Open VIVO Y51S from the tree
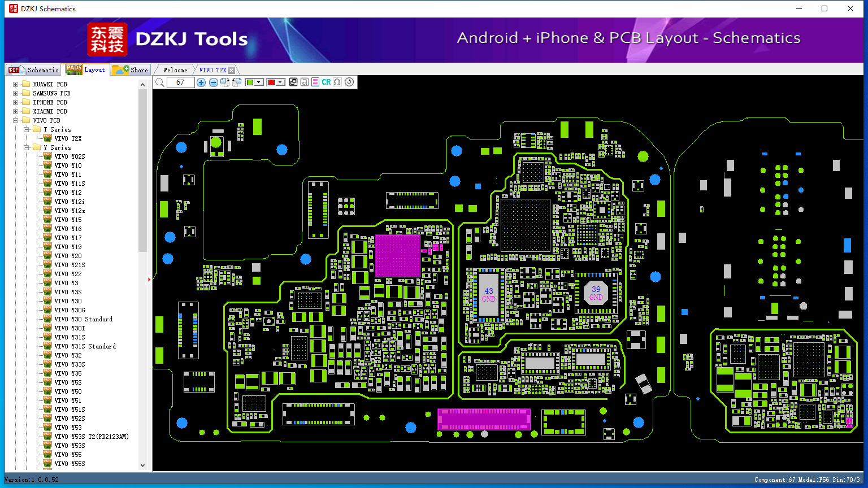868x488 pixels. pyautogui.click(x=70, y=409)
